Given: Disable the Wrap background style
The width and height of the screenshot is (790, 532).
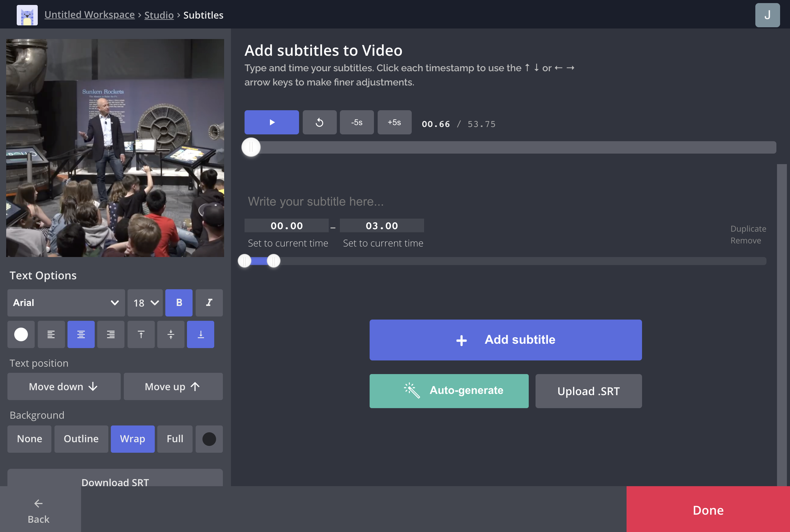Looking at the screenshot, I should [x=132, y=439].
